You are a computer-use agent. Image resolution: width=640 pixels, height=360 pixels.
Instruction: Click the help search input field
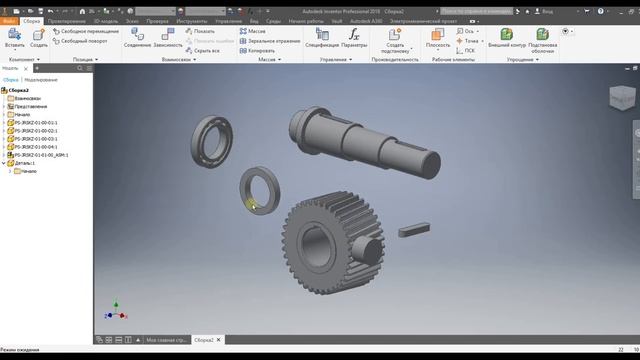point(476,11)
